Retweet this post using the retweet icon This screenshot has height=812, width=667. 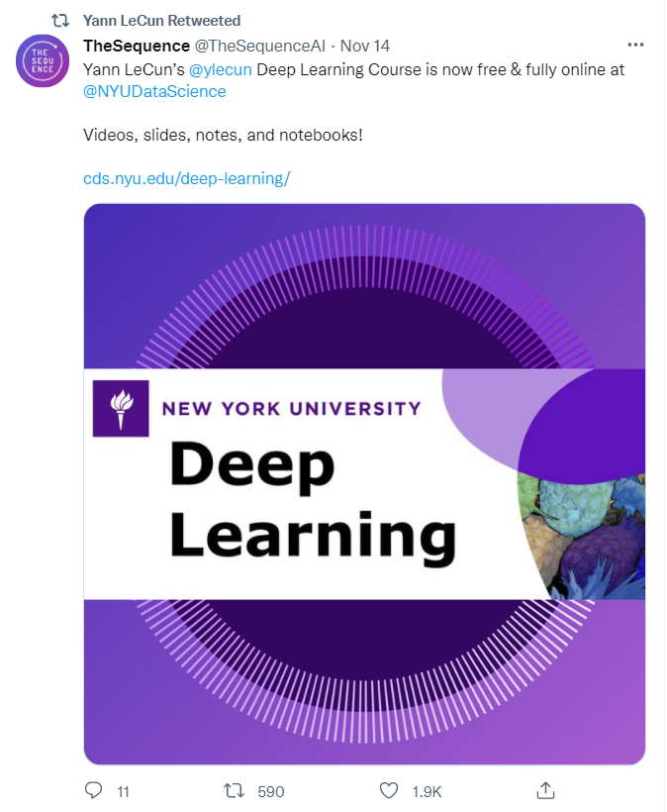(235, 790)
